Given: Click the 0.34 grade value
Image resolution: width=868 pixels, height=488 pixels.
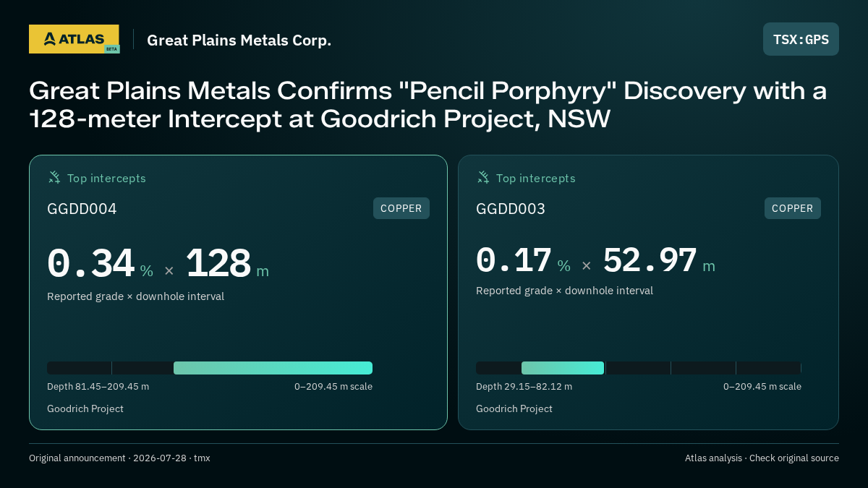Looking at the screenshot, I should coord(91,264).
